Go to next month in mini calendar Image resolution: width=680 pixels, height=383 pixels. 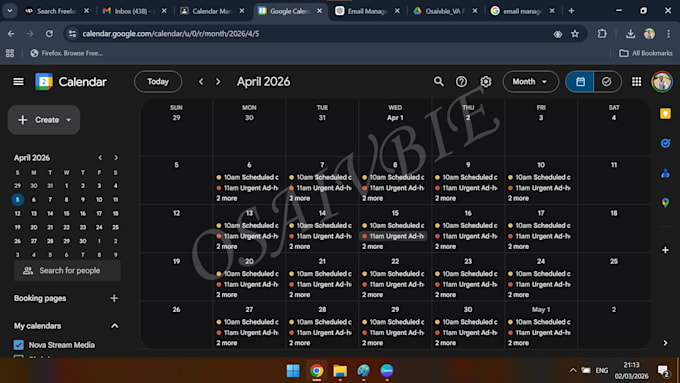[116, 157]
